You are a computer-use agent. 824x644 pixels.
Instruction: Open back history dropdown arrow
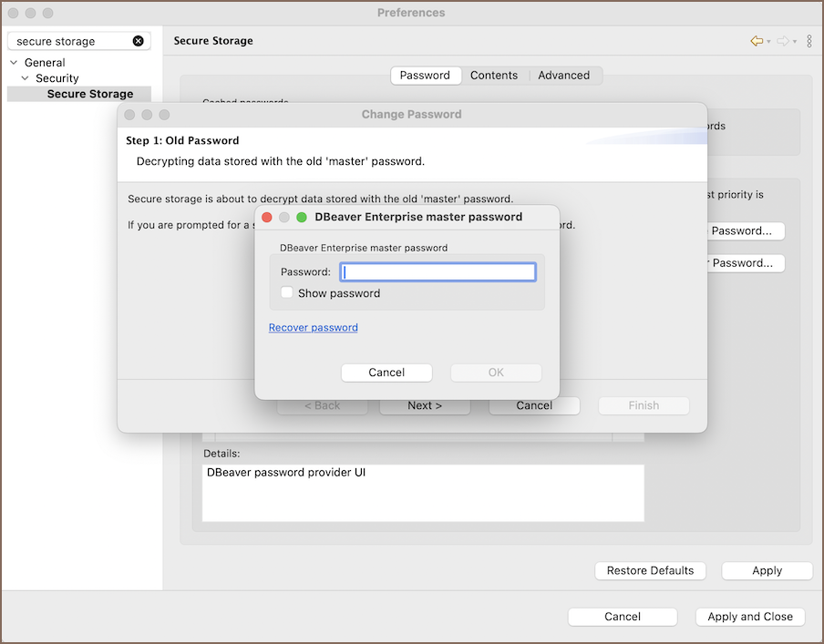(768, 42)
